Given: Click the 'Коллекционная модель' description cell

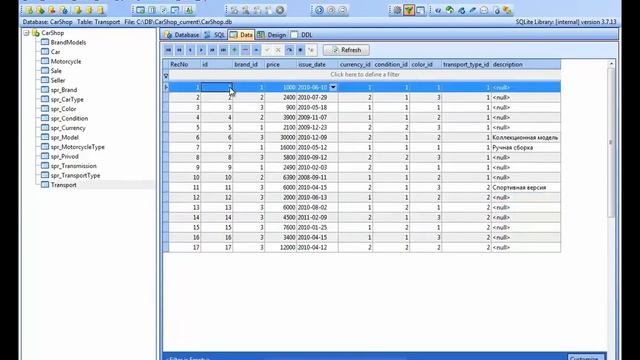Looking at the screenshot, I should 526,138.
